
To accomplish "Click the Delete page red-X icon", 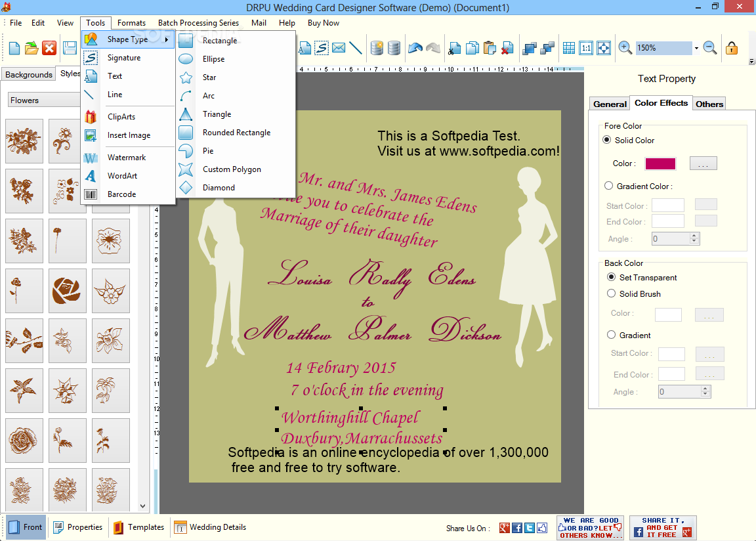I will click(507, 48).
